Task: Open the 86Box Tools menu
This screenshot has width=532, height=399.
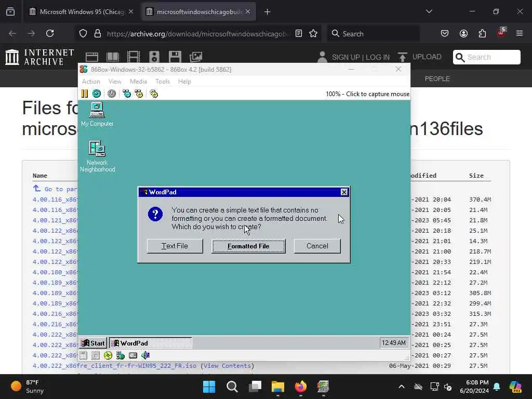Action: pos(163,82)
